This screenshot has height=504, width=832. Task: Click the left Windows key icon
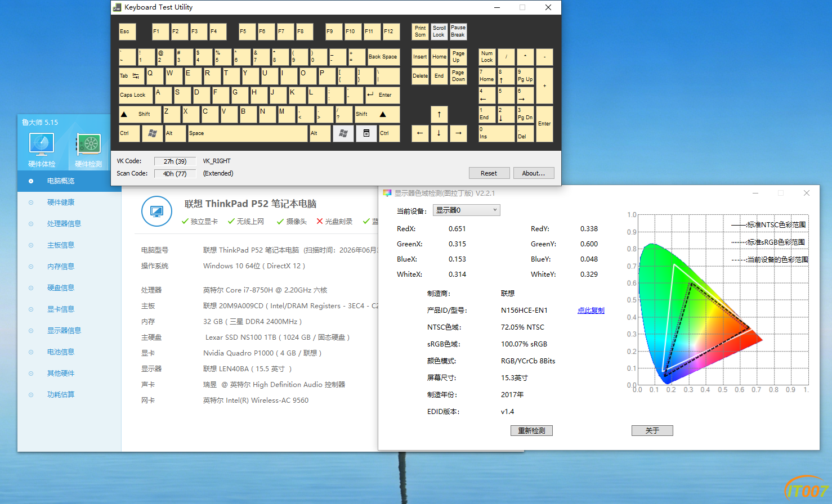click(152, 133)
